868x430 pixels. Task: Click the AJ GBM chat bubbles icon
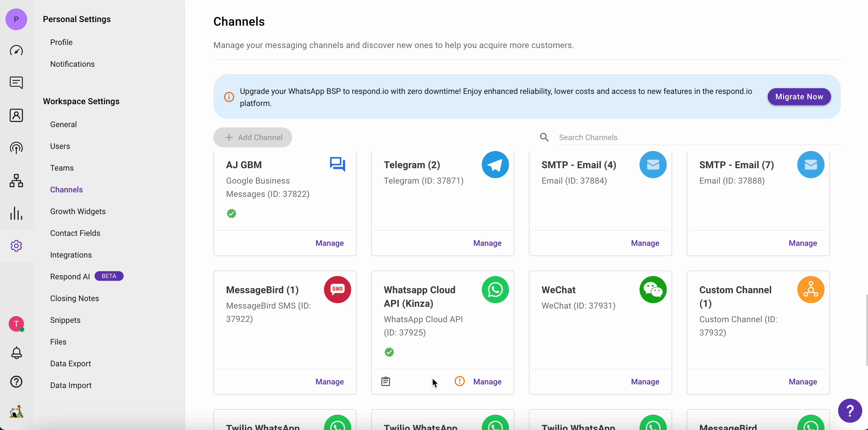(337, 164)
